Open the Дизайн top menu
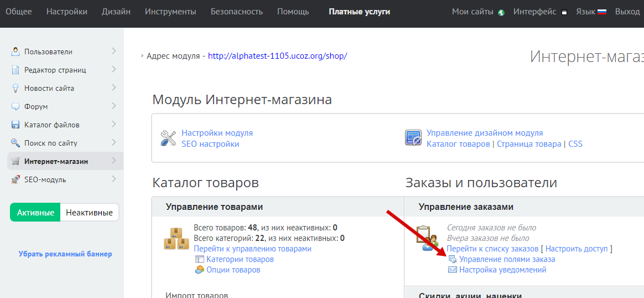This screenshot has width=644, height=298. point(116,12)
